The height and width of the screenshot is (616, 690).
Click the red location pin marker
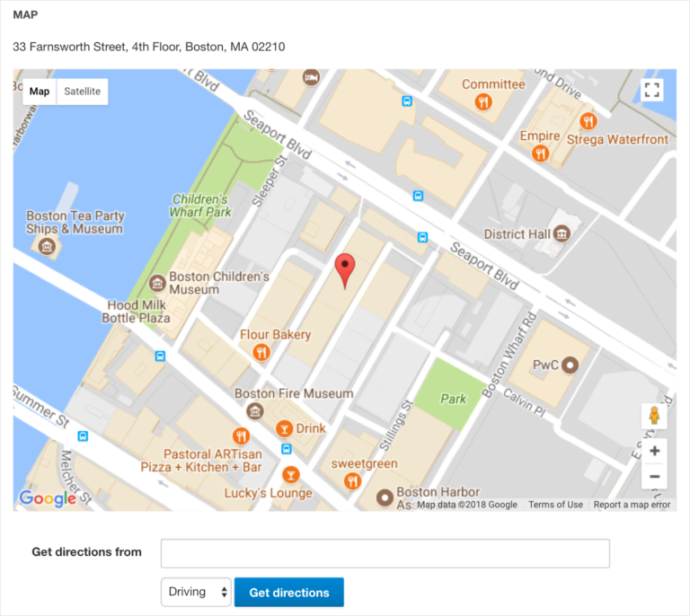[x=345, y=268]
